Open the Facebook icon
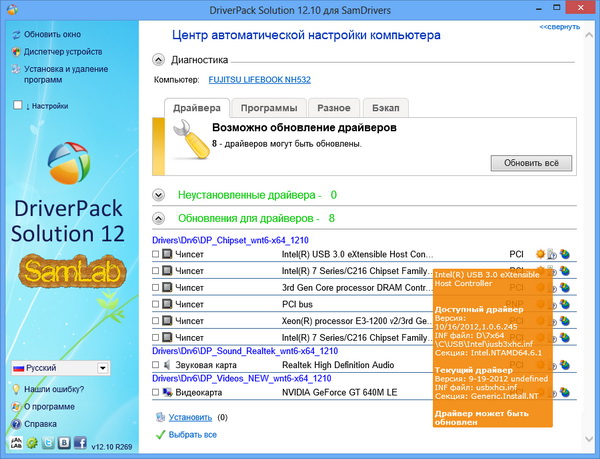600x459 pixels. tap(80, 443)
